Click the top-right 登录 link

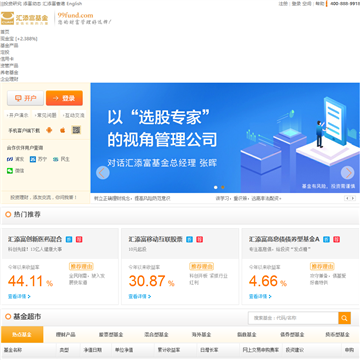[x=296, y=4]
